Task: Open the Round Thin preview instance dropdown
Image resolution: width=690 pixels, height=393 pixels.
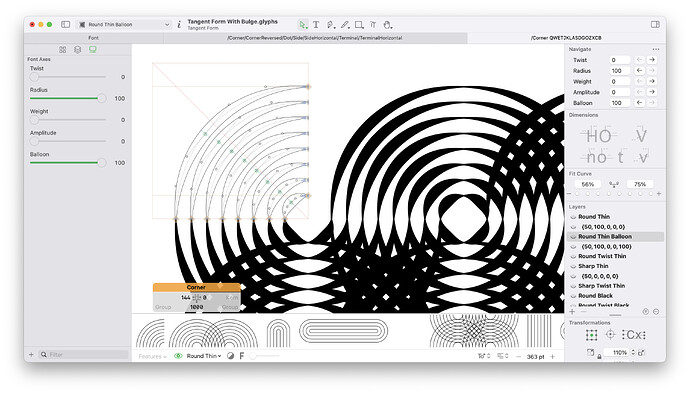Action: 204,356
